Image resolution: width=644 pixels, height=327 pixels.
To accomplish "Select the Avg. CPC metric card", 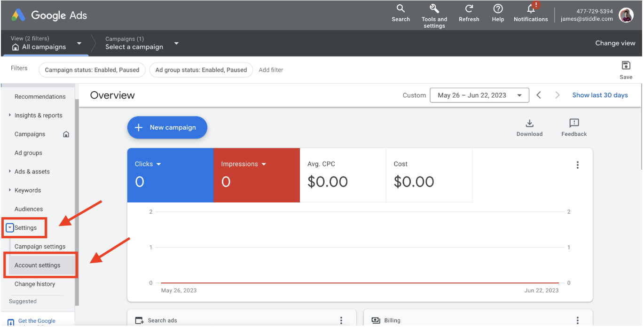I will (x=343, y=175).
